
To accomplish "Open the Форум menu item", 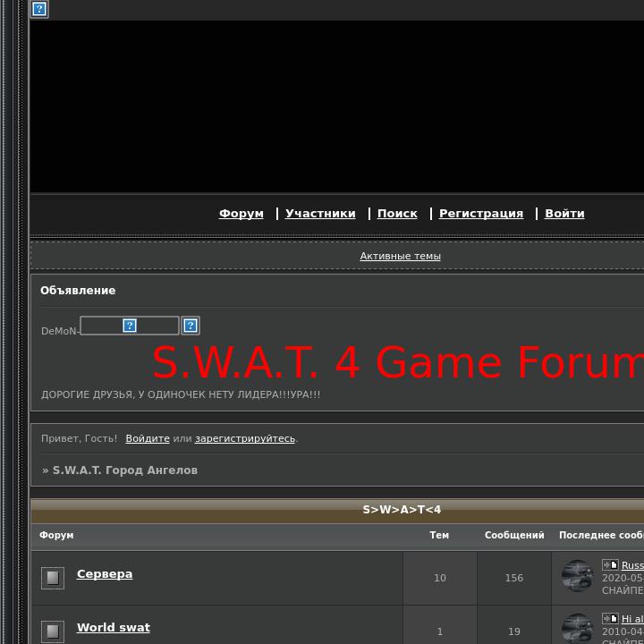I will point(241,213).
